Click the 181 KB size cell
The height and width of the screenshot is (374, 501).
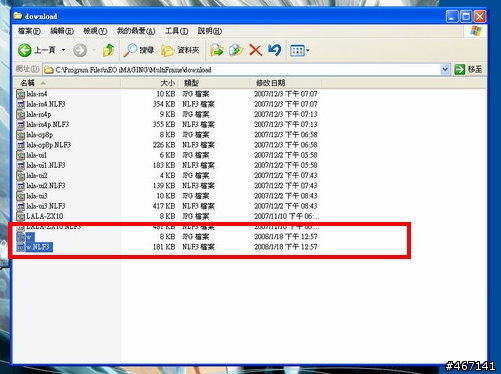point(164,247)
